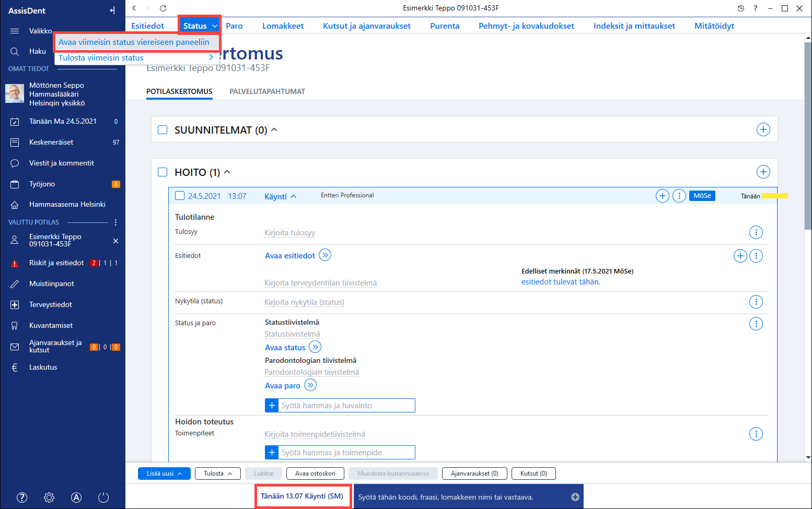Click the Avaa ostoskori button
This screenshot has height=509, width=812.
tap(315, 474)
